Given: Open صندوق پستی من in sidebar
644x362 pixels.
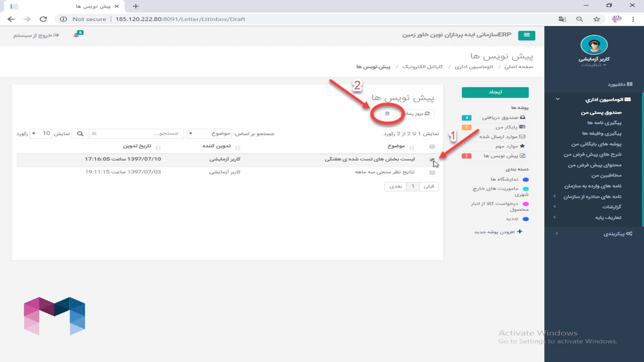Looking at the screenshot, I should click(x=602, y=113).
